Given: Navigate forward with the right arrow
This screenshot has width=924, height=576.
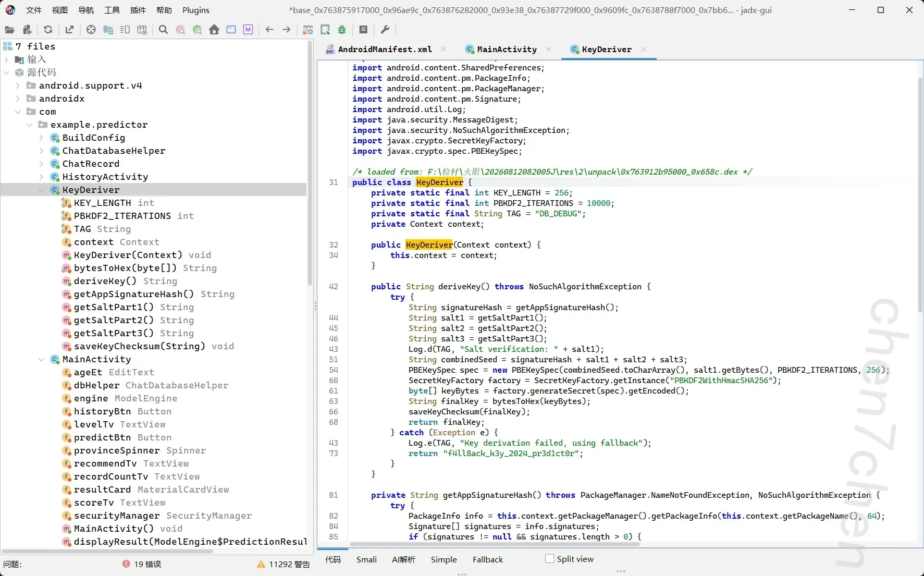Looking at the screenshot, I should (x=287, y=30).
